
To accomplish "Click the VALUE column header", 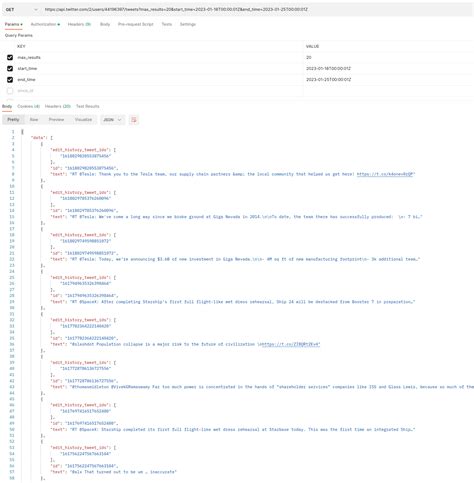I will (x=312, y=46).
